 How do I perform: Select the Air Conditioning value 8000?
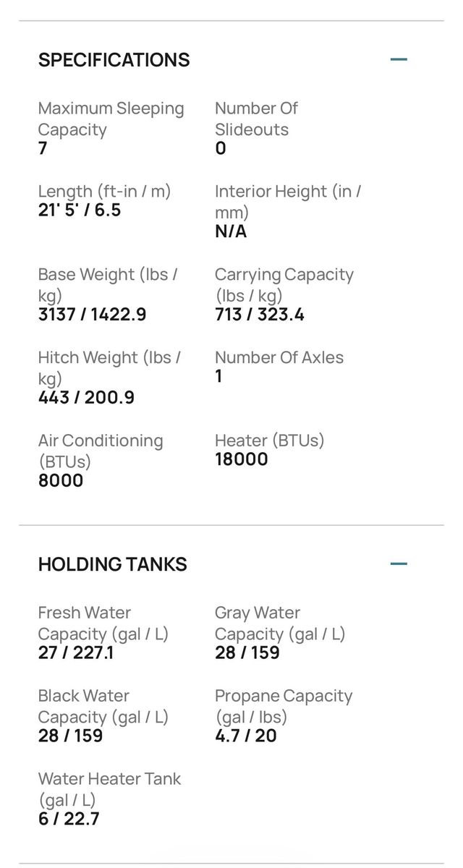pos(61,481)
